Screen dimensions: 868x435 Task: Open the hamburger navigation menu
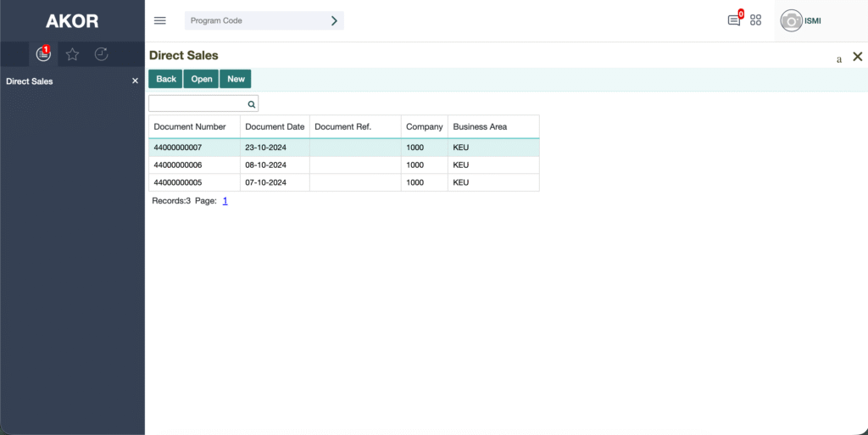[159, 20]
